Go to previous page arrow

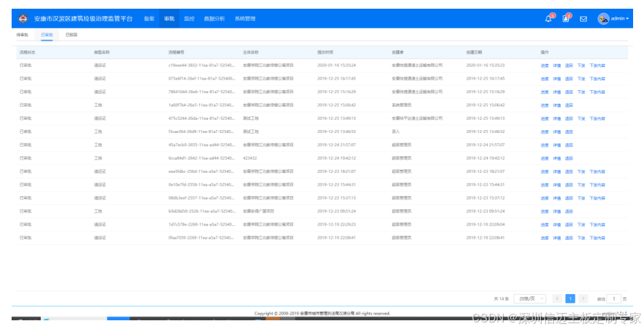pos(558,298)
